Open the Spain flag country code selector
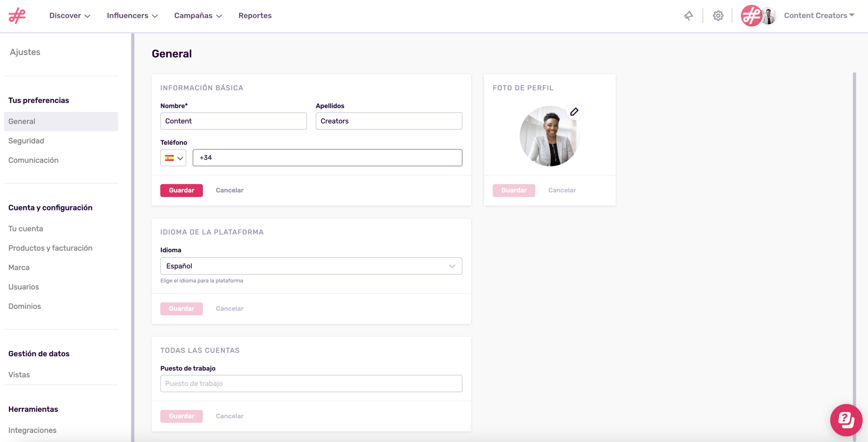The height and width of the screenshot is (442, 868). click(x=173, y=158)
